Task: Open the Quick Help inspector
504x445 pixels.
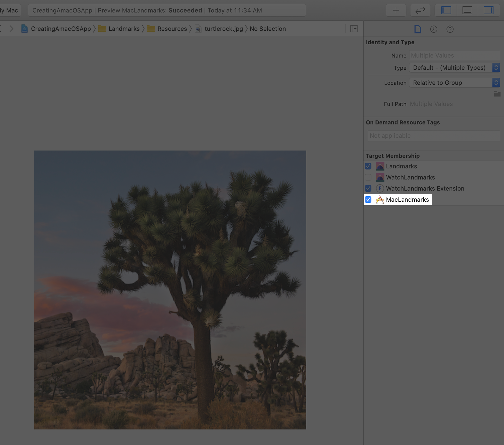Action: (x=450, y=29)
